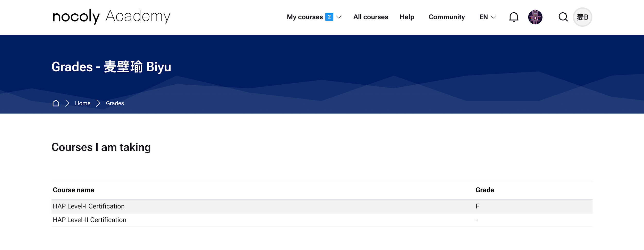The image size is (644, 250).
Task: Click the robot avatar icon in header
Action: [535, 17]
